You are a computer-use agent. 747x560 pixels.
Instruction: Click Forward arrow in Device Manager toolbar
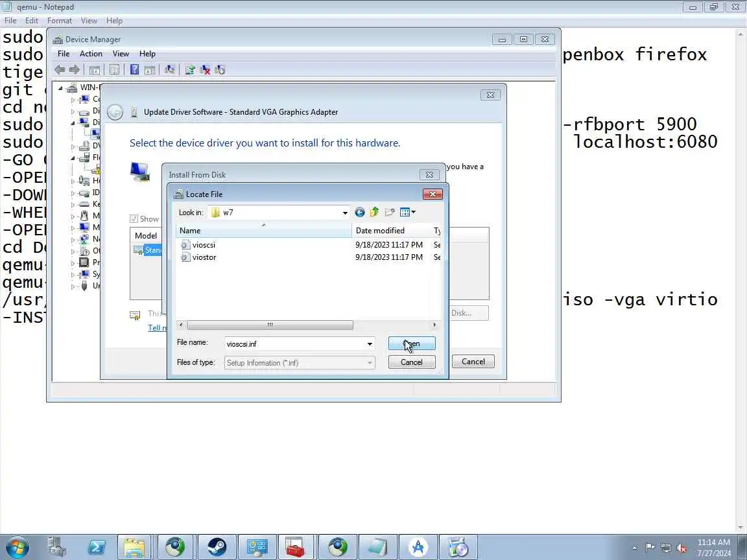(x=75, y=69)
